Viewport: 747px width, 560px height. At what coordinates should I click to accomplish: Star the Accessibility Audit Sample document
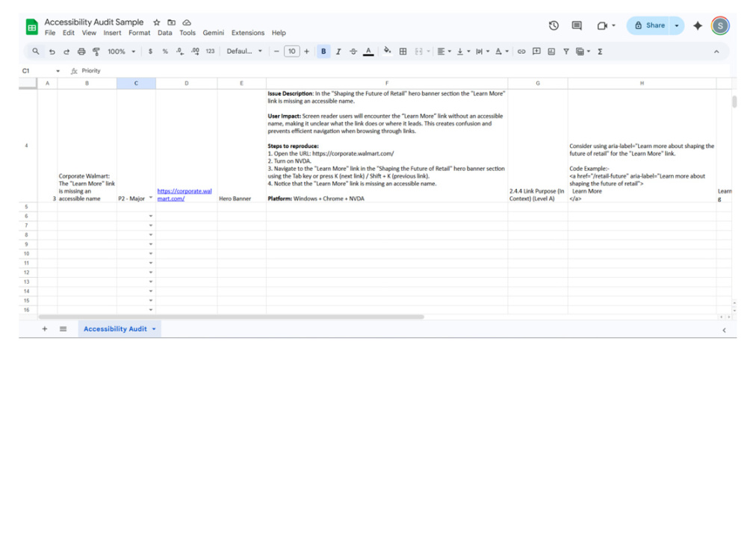(157, 22)
